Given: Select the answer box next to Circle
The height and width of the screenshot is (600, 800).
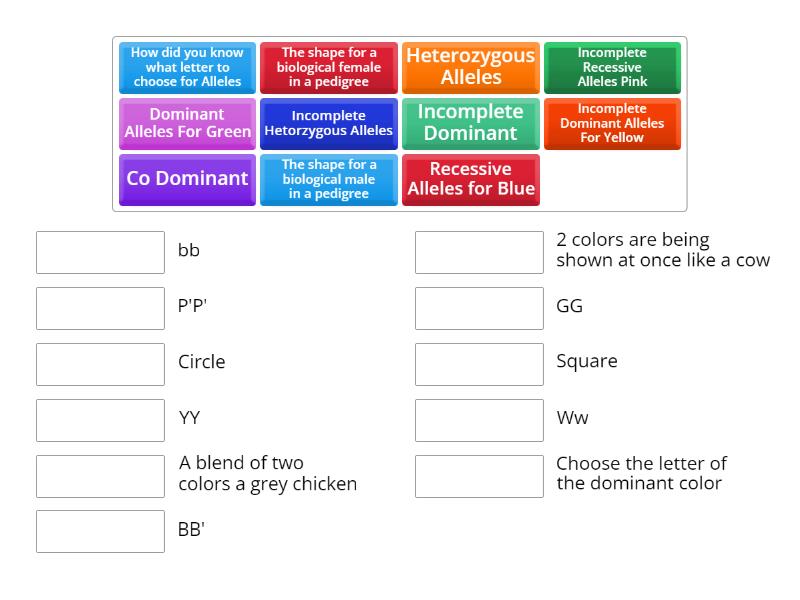Looking at the screenshot, I should pos(100,364).
